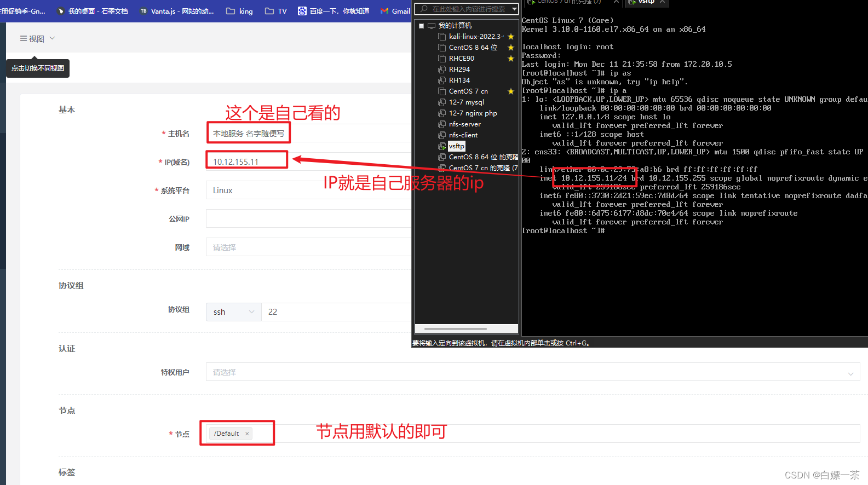868x485 pixels.
Task: Select the kali-linux-2022.3 virtual machine
Action: point(476,37)
